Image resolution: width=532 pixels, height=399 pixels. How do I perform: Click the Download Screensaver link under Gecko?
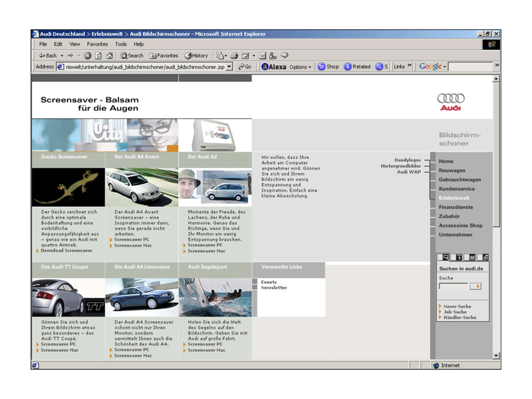[x=66, y=251]
